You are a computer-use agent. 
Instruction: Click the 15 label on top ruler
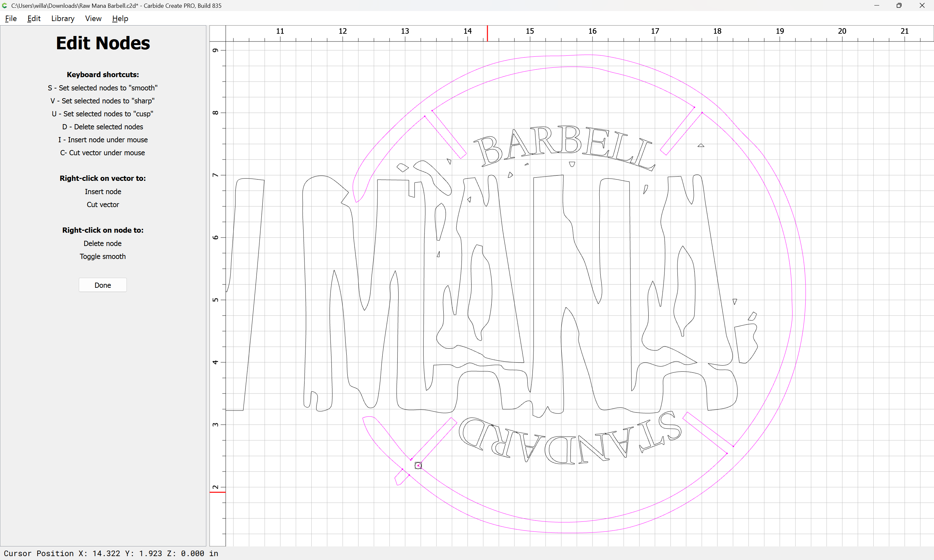coord(530,31)
